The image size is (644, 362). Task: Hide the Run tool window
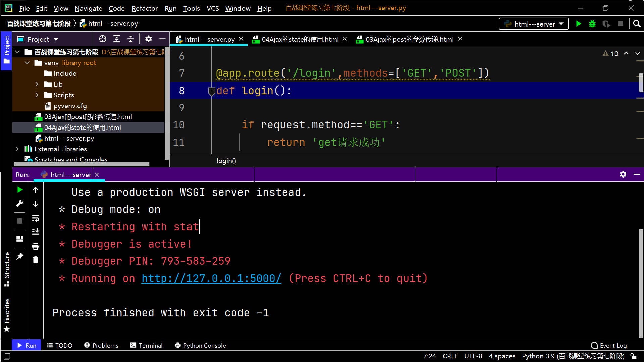[637, 174]
